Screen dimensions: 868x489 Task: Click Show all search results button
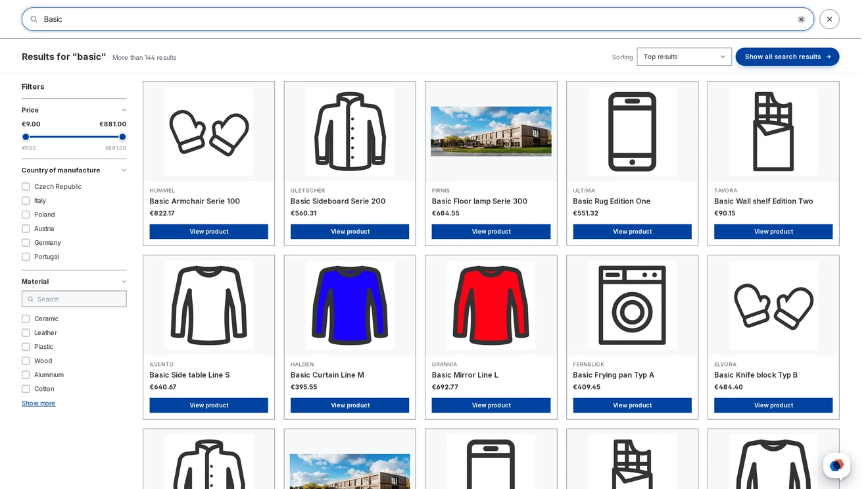click(x=787, y=57)
